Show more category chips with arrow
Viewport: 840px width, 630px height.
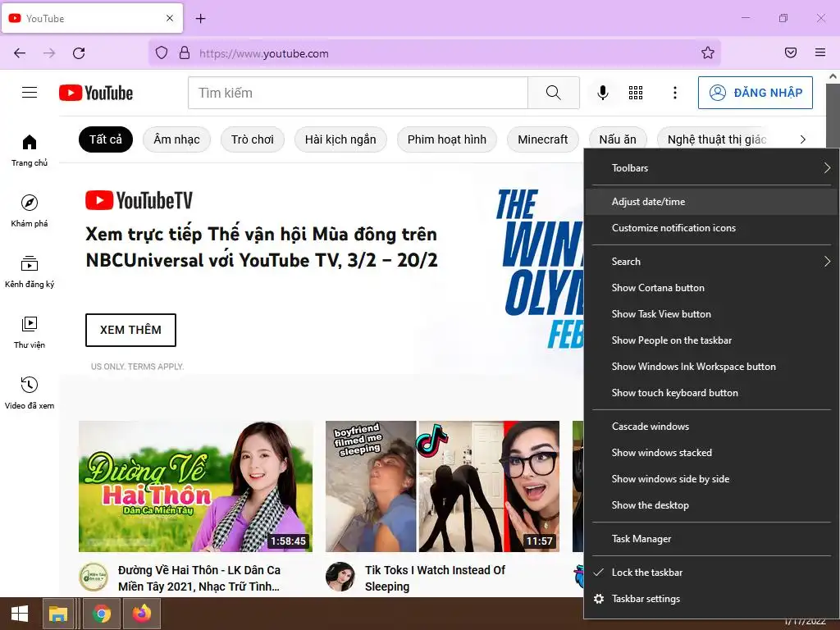[x=802, y=139]
